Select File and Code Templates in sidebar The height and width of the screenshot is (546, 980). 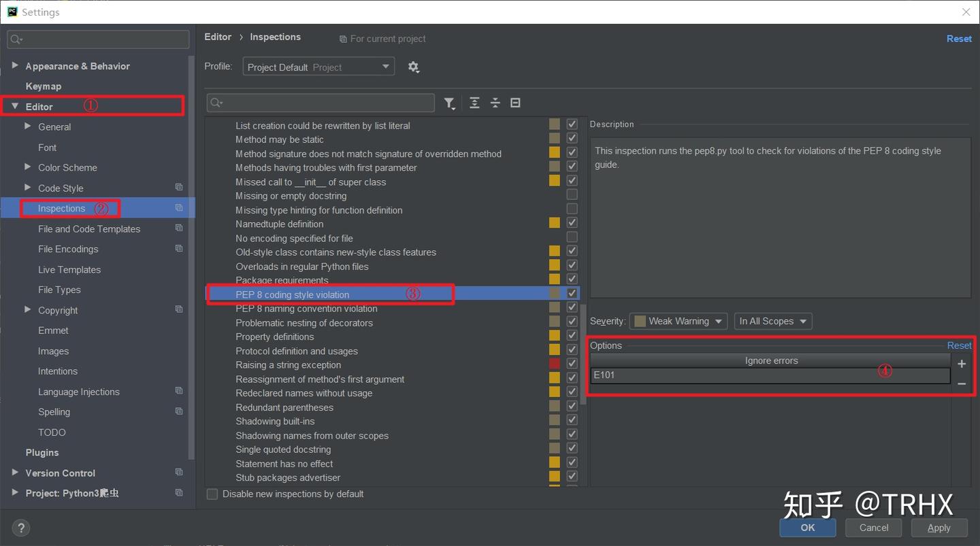click(x=89, y=229)
